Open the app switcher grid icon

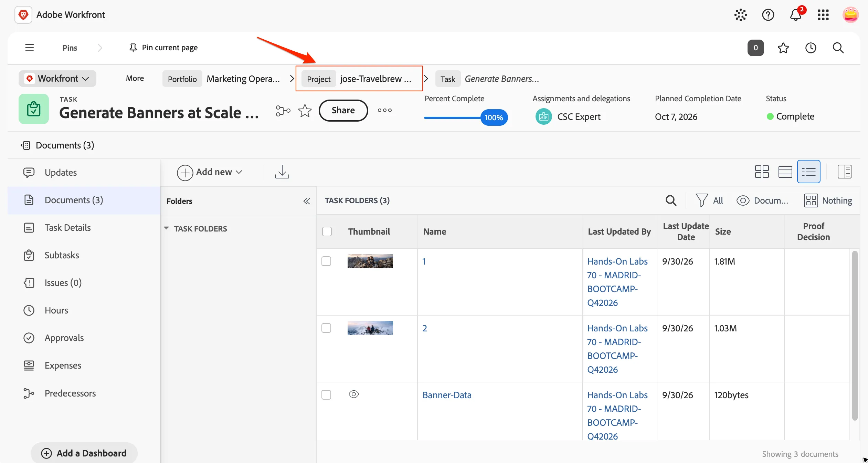(x=823, y=15)
